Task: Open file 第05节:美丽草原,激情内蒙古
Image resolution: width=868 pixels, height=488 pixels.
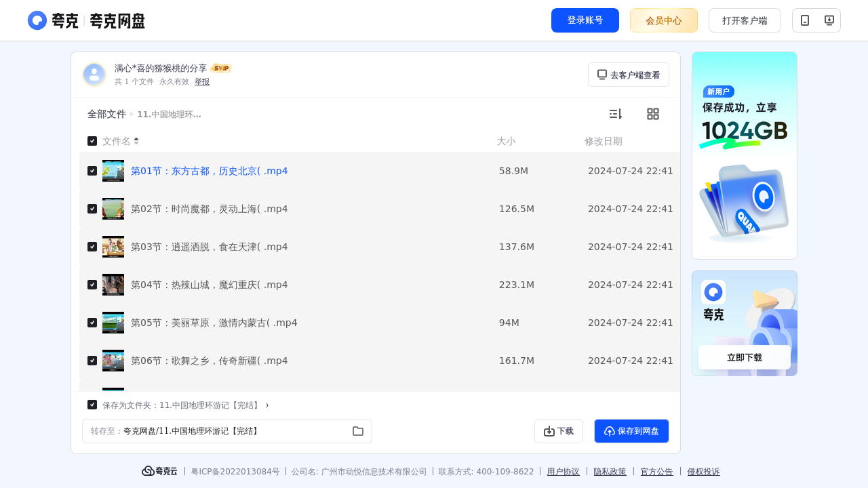Action: pos(214,323)
